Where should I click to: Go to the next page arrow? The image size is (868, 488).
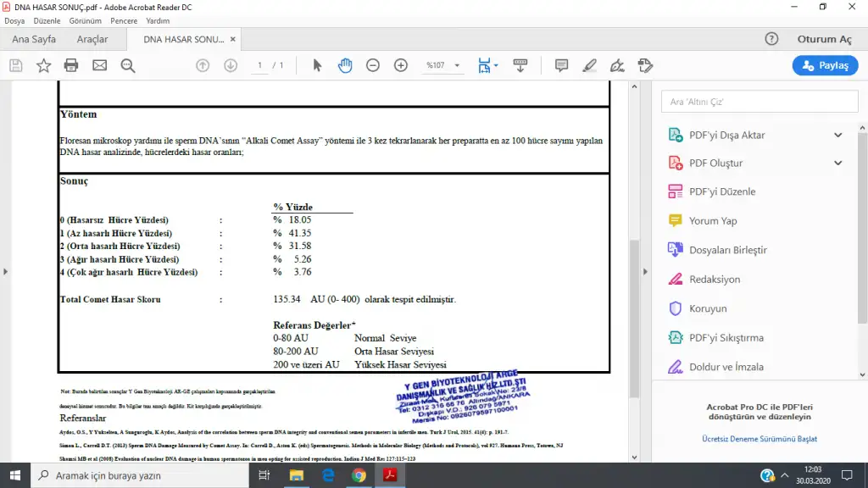pyautogui.click(x=231, y=65)
